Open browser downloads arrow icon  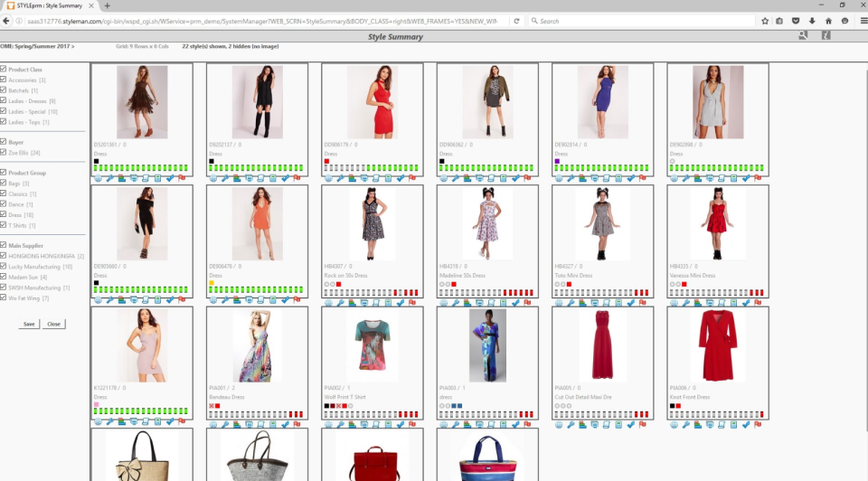tap(812, 21)
